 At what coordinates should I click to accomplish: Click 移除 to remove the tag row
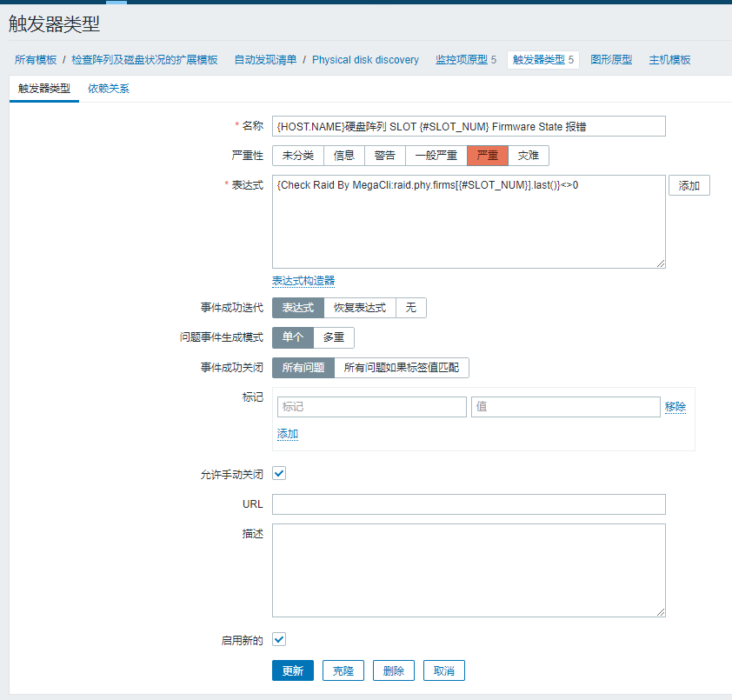(675, 407)
